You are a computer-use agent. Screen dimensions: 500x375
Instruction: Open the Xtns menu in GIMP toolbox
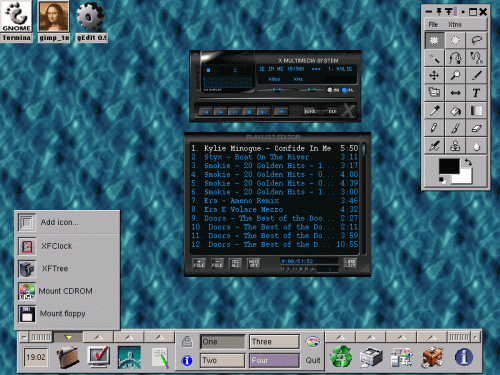(455, 25)
